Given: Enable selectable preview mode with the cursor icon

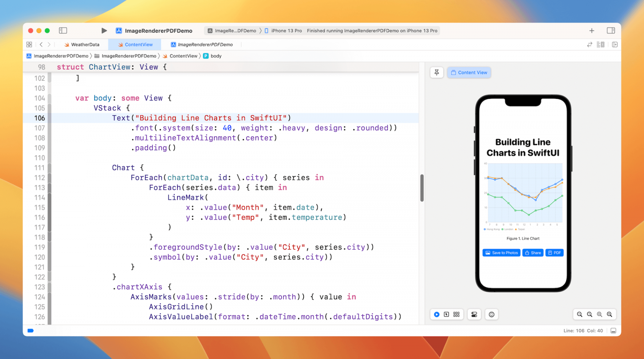Looking at the screenshot, I should pos(447,314).
